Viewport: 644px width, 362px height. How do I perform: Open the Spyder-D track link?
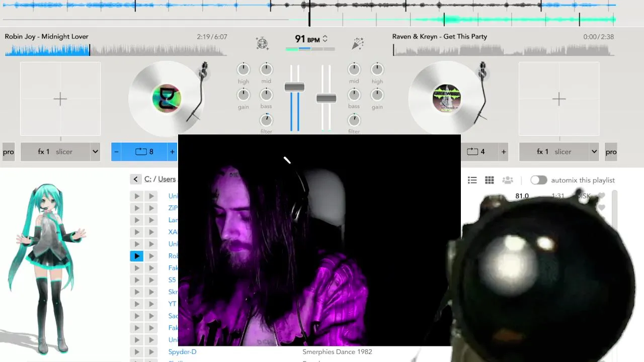[x=182, y=352]
